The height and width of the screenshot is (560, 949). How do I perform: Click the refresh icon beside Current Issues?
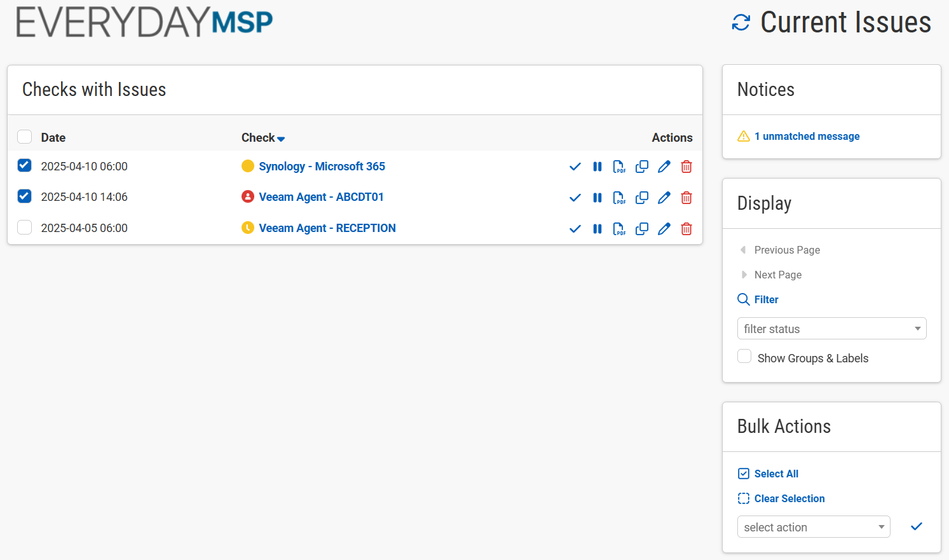click(x=741, y=23)
